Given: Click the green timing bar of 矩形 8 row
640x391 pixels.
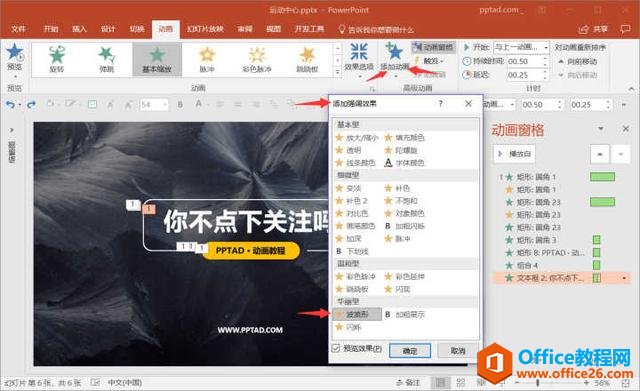Looking at the screenshot, I should point(596,253).
